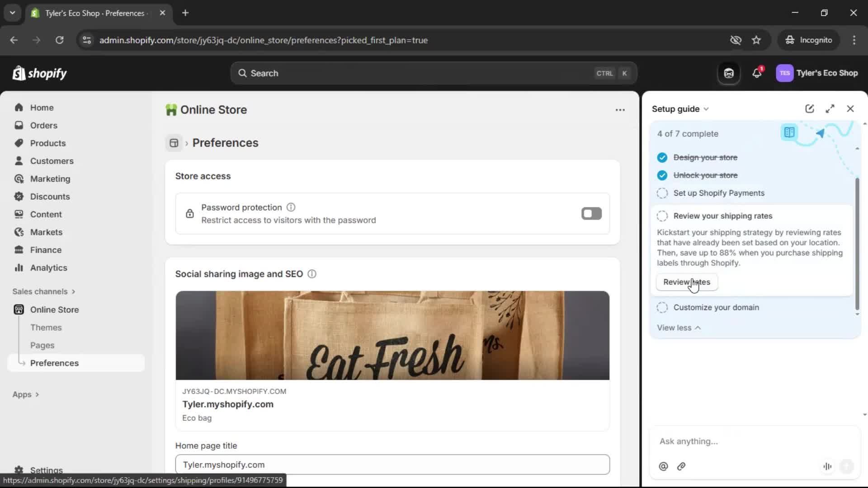Open the more actions menu on Online Store
The image size is (868, 488).
click(620, 110)
